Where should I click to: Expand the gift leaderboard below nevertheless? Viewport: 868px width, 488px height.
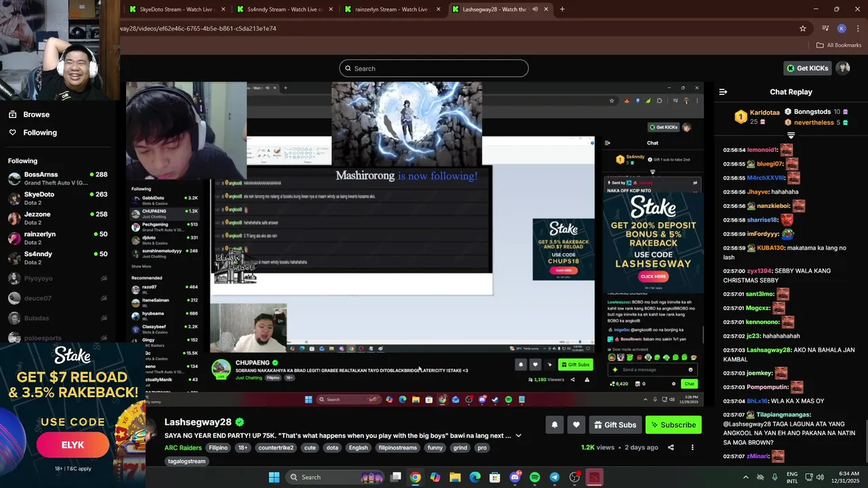791,136
